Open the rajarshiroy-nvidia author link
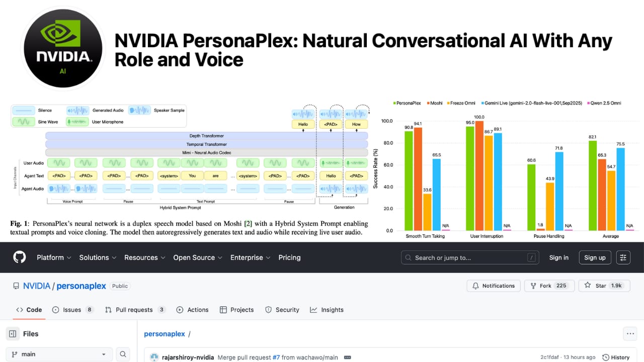644x362 pixels. point(188,357)
